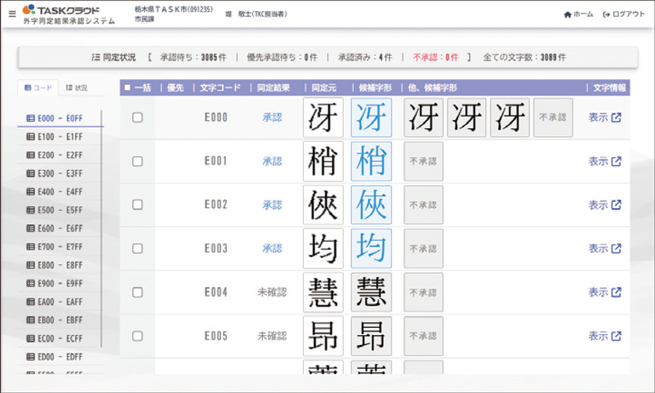Check the box for row E001
Image resolution: width=655 pixels, height=393 pixels.
(137, 161)
